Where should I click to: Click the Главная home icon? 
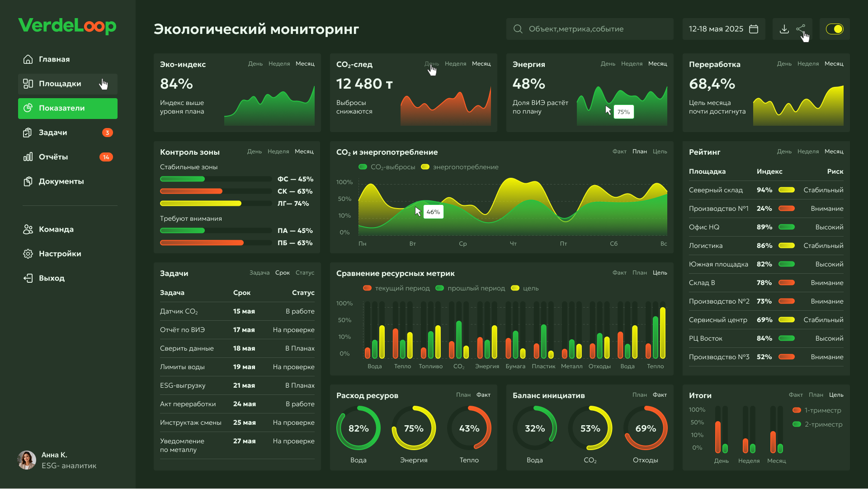point(28,59)
